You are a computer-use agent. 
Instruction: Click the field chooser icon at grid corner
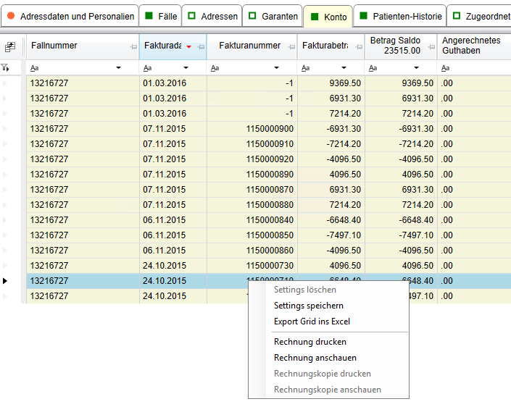9,47
